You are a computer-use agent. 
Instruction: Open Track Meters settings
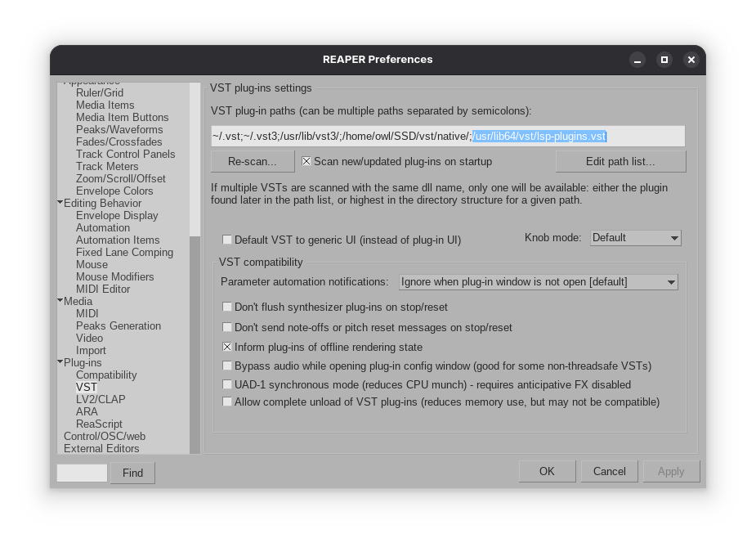[107, 166]
